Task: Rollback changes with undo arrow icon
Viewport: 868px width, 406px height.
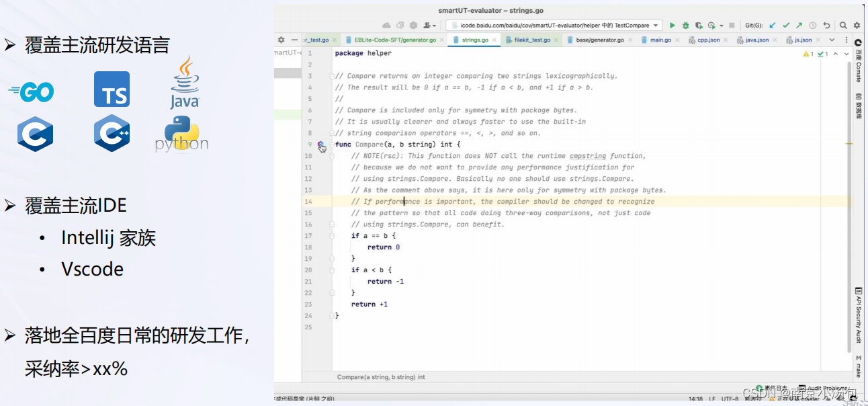Action: point(826,26)
